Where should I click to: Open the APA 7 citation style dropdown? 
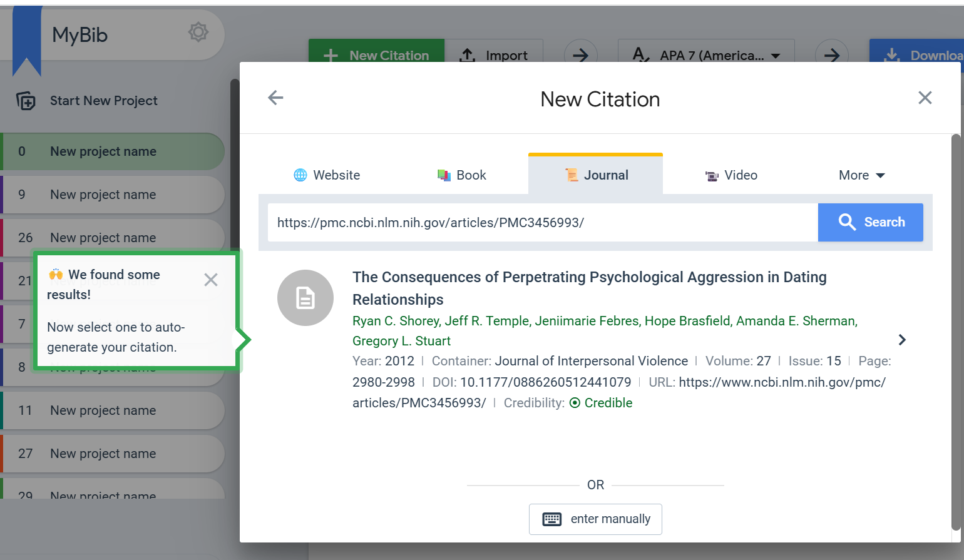pos(706,55)
